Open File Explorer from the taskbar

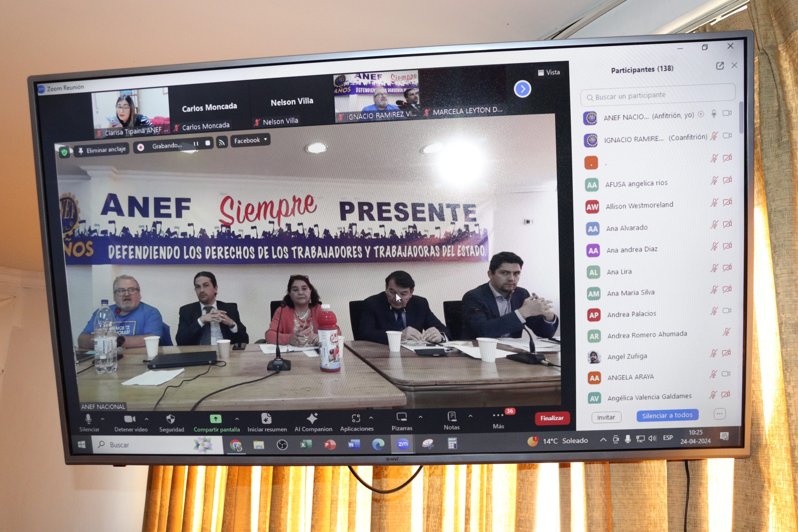pos(258,444)
